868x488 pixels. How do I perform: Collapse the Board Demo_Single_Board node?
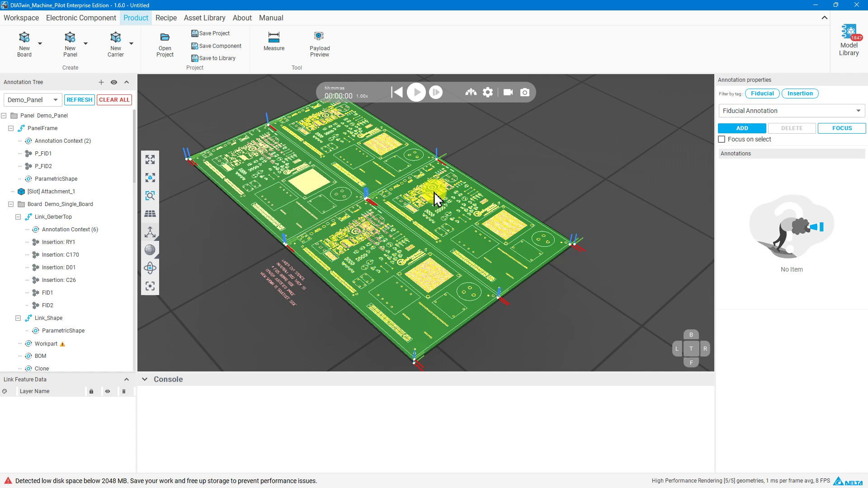pos(11,204)
